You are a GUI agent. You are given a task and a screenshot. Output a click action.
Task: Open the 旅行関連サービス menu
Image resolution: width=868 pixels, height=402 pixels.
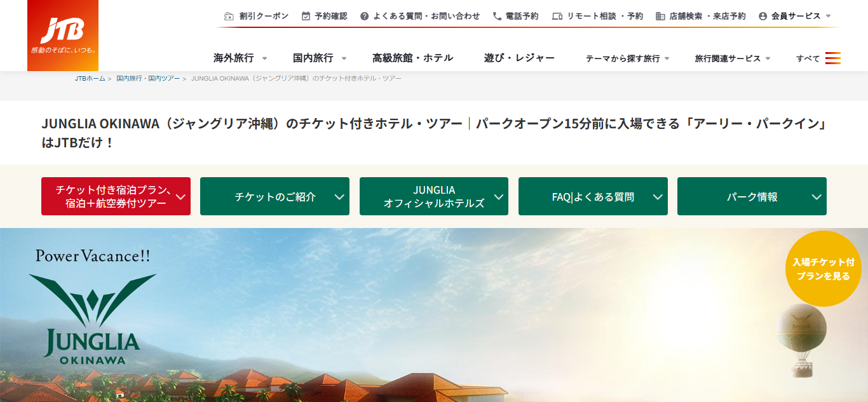tap(728, 58)
